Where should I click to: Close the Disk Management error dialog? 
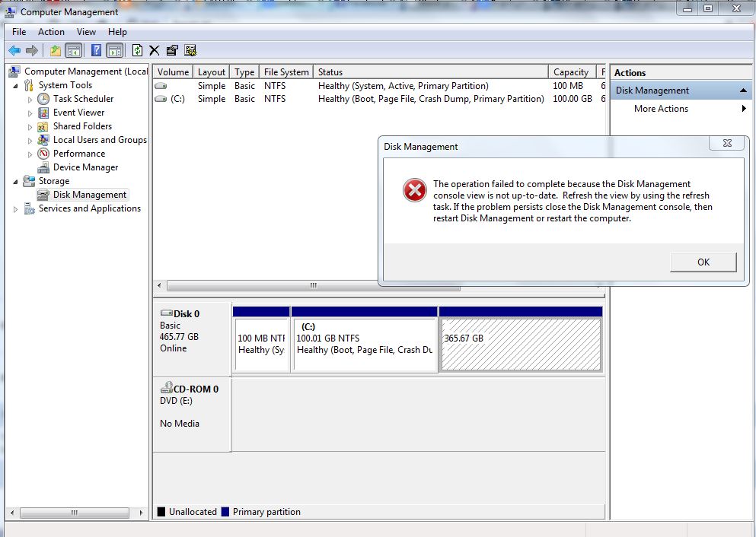pos(727,143)
